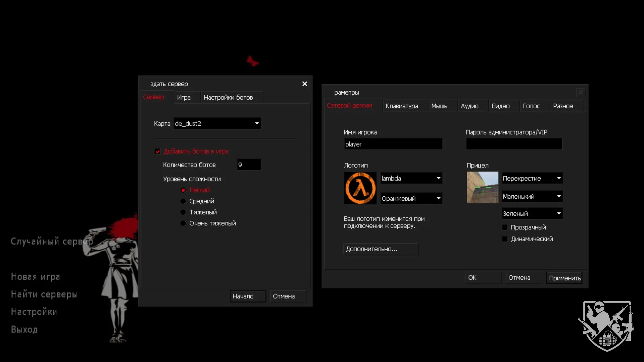Image resolution: width=644 pixels, height=362 pixels.
Task: Select 'Средний' difficulty radio button
Action: click(183, 201)
